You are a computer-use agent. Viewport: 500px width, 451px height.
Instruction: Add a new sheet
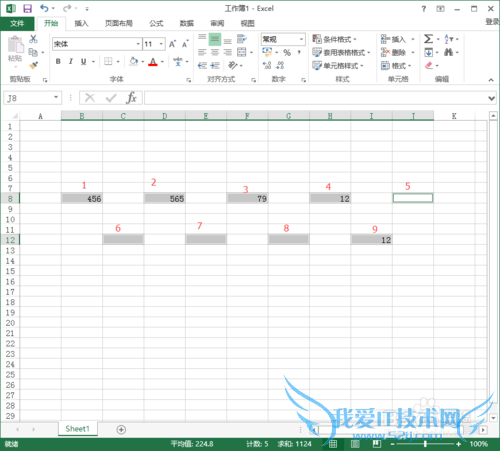121,429
